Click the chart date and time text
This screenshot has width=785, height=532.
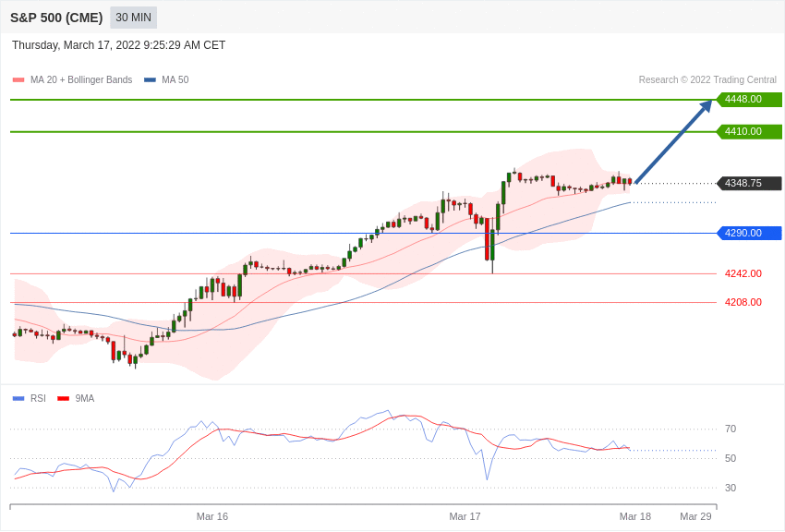click(x=118, y=45)
